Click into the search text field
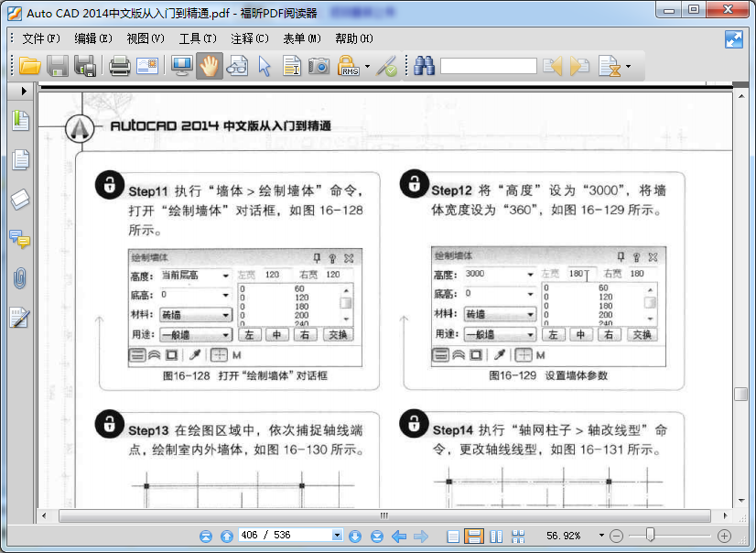Screen dimensions: 756x553 pos(489,66)
